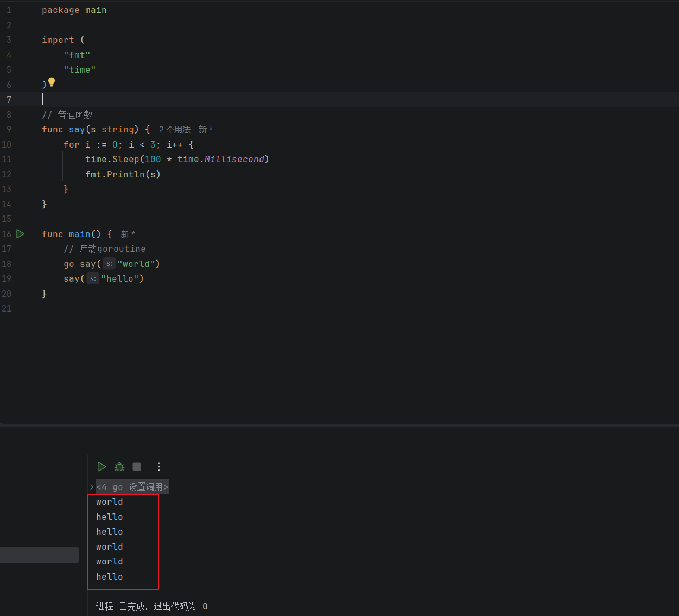Start debugging with the bug icon

click(x=119, y=467)
